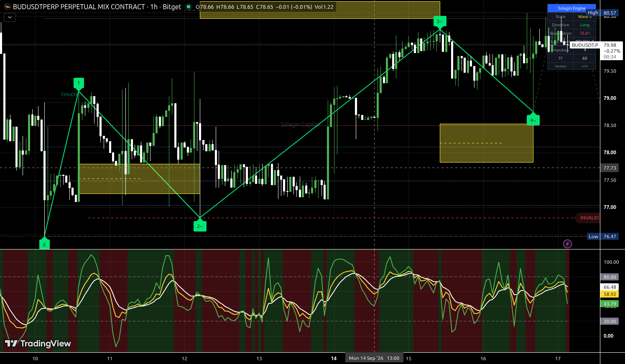Viewport: 625px width, 364px height.
Task: Click the 66.48 oscillator value label
Action: 610,287
